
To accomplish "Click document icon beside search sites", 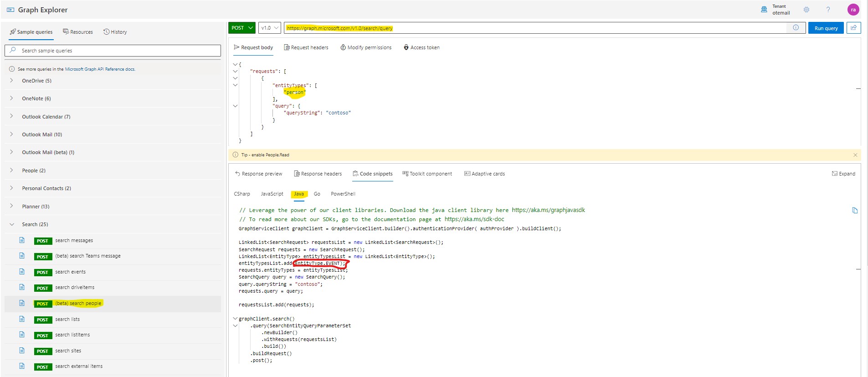I will [x=22, y=351].
